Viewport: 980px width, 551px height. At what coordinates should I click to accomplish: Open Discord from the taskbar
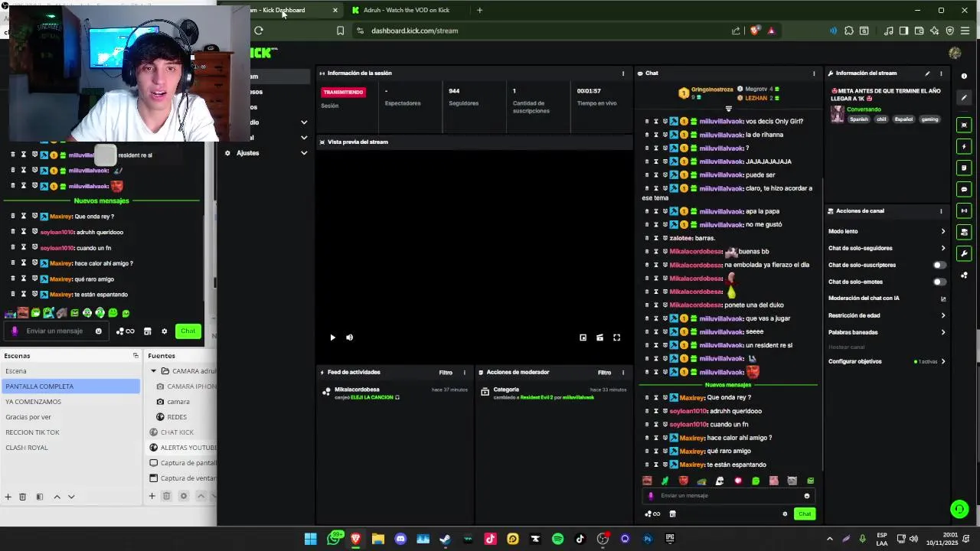tap(400, 539)
